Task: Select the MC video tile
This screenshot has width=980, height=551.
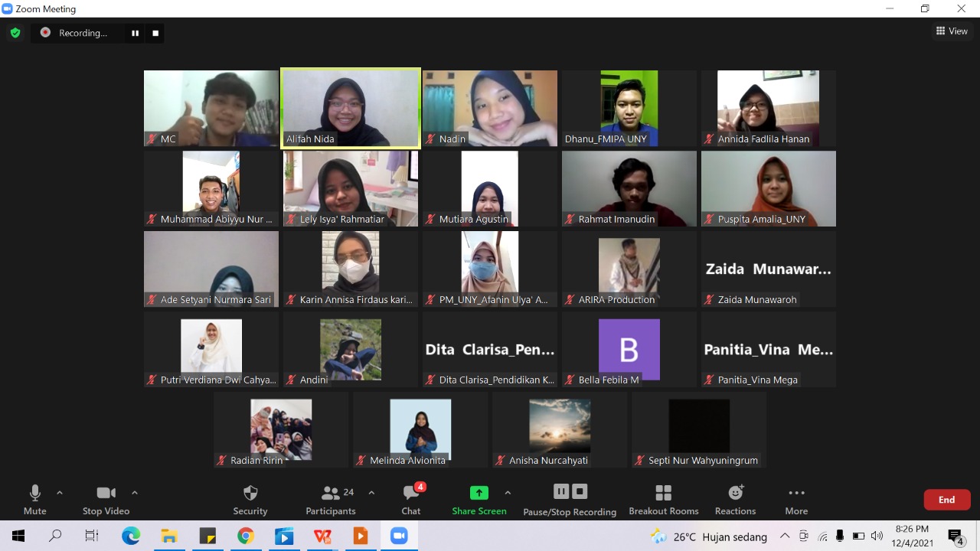Action: click(211, 108)
